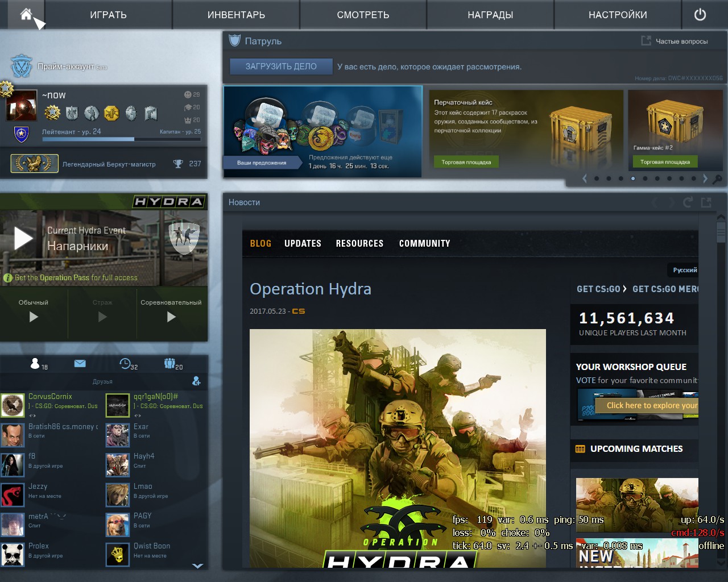Open news in external browser icon
Viewport: 728px width, 582px height.
706,202
